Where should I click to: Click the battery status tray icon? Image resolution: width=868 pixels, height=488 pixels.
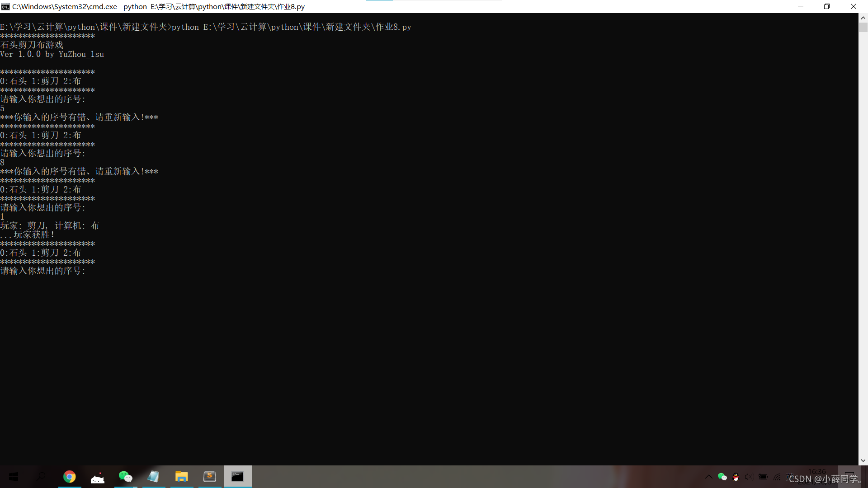[x=763, y=477]
